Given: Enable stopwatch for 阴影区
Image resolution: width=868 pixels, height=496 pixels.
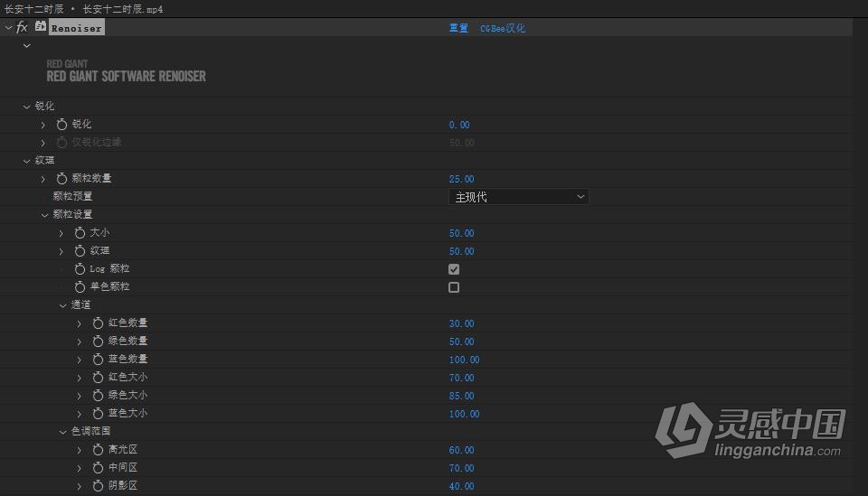Looking at the screenshot, I should click(x=98, y=485).
